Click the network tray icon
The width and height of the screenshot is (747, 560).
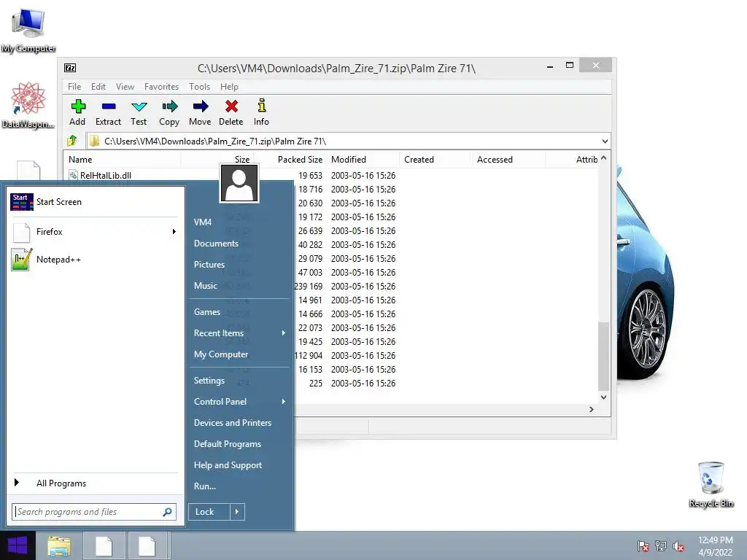coord(661,546)
